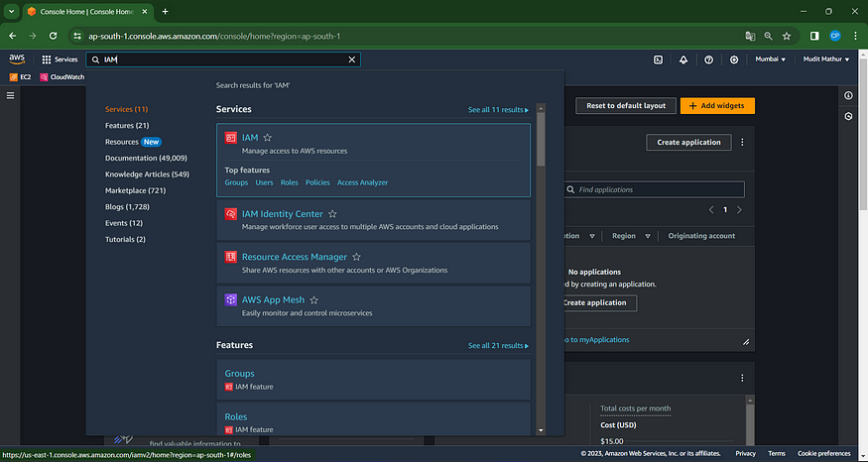Click the EC2 favorite shortcut
Viewport: 868px width, 462px height.
(21, 77)
